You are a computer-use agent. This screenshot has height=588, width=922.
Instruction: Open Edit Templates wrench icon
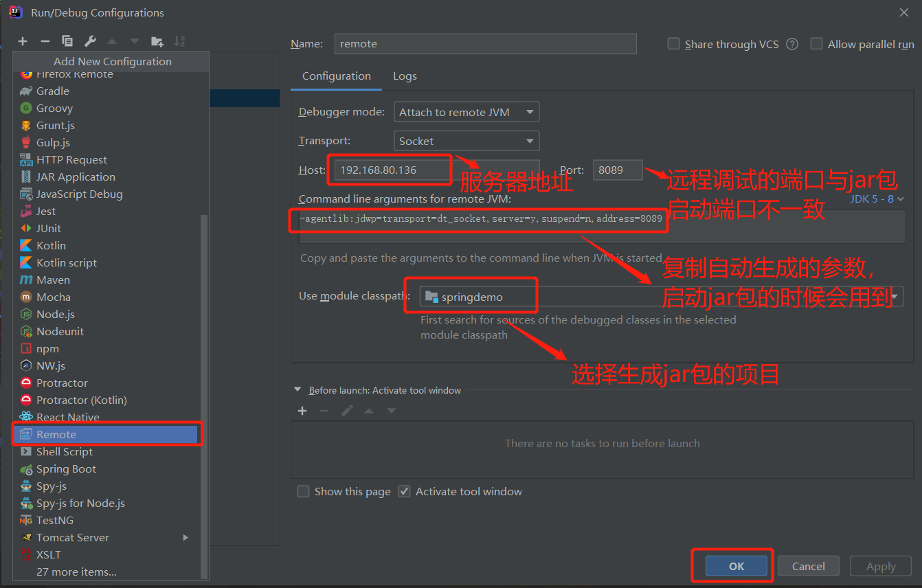click(90, 41)
